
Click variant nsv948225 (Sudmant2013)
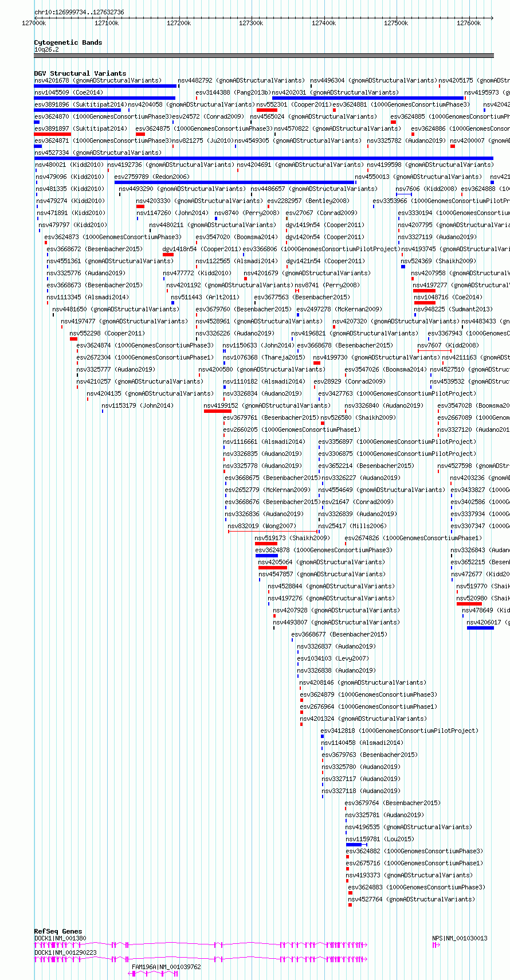pos(453,310)
